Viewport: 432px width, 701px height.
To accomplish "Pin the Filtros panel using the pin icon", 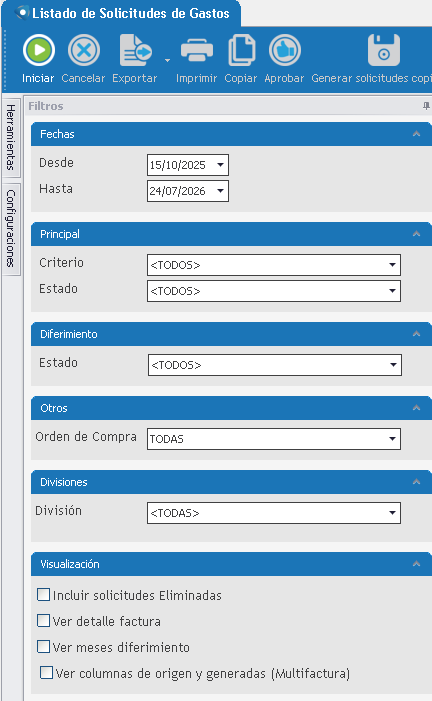I will point(426,106).
